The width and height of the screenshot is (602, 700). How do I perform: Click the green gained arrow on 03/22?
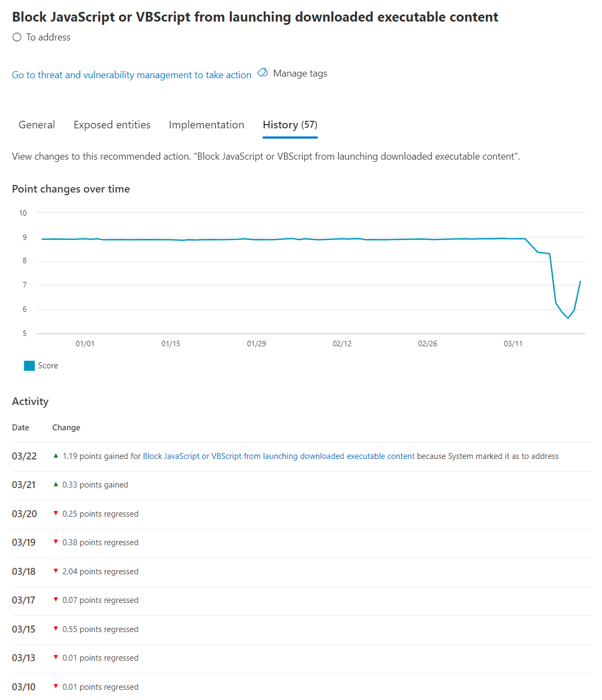56,456
